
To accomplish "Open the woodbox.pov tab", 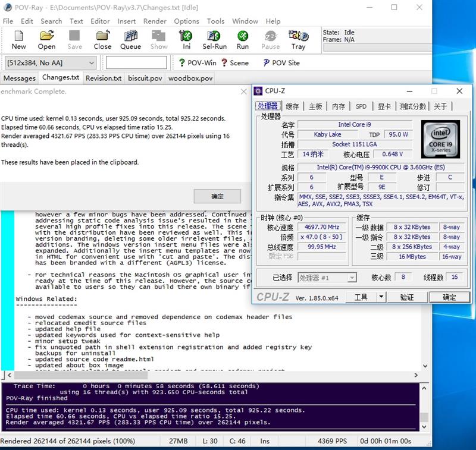I will (x=190, y=78).
